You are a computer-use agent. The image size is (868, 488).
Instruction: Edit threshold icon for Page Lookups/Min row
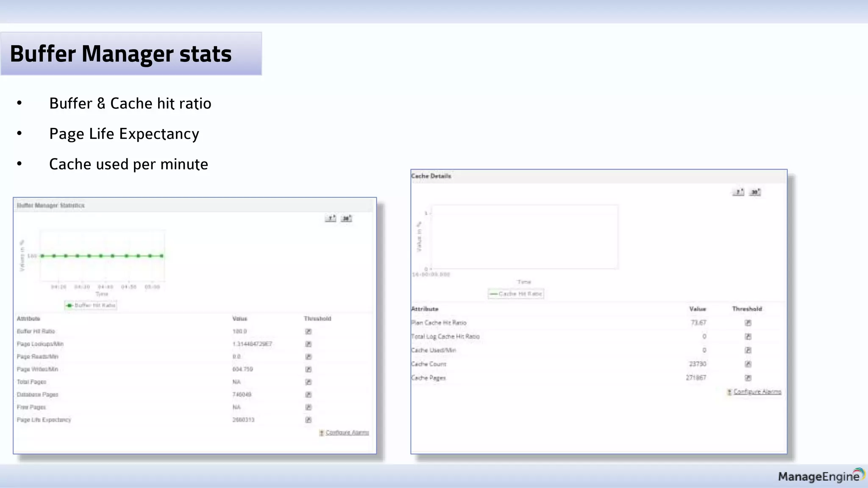309,344
